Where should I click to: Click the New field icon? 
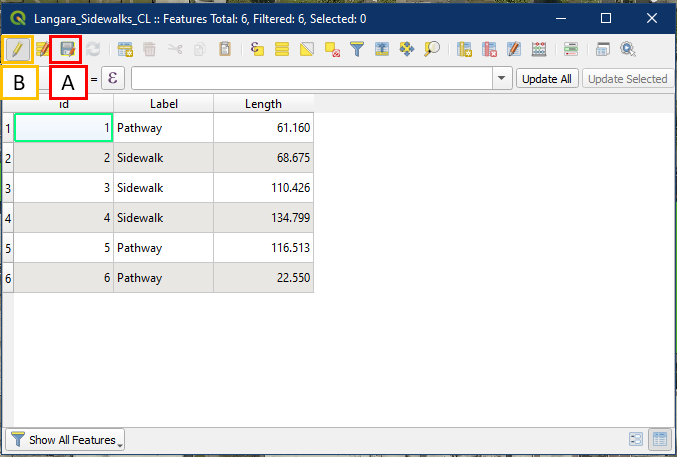click(x=464, y=48)
